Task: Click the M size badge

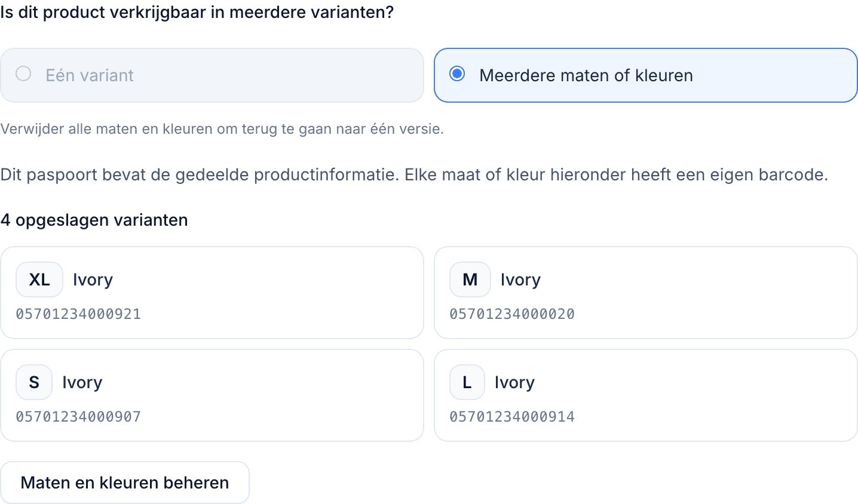Action: tap(470, 279)
